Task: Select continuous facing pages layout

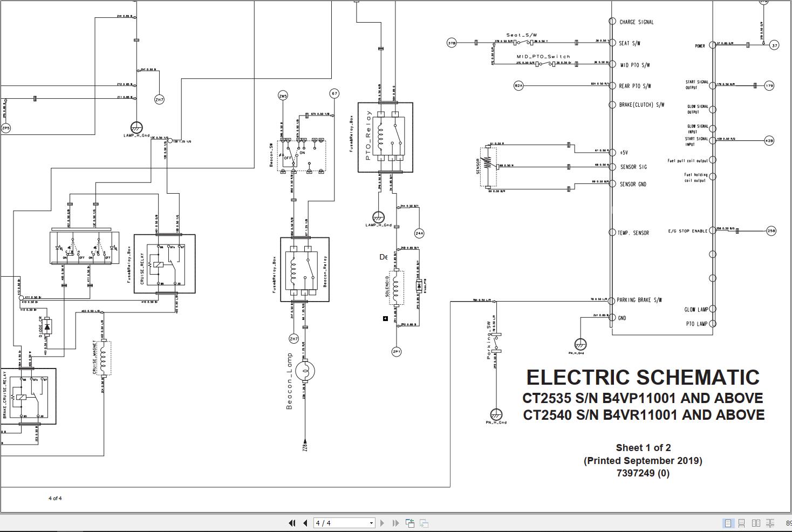Action: click(x=770, y=523)
